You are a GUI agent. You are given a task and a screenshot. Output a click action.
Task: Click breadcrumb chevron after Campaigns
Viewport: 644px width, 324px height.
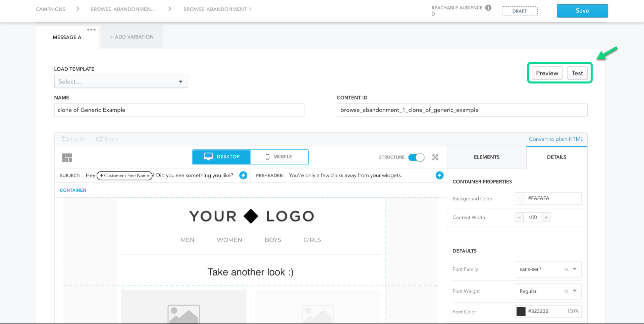[78, 9]
